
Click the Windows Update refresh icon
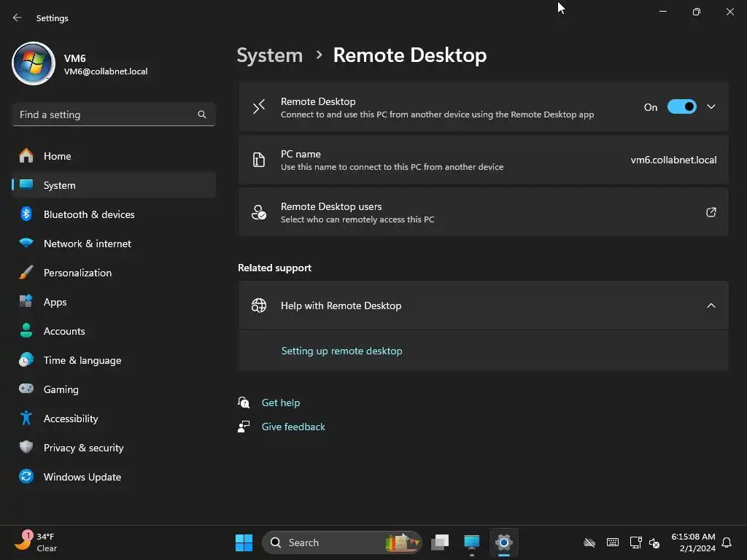pos(26,476)
